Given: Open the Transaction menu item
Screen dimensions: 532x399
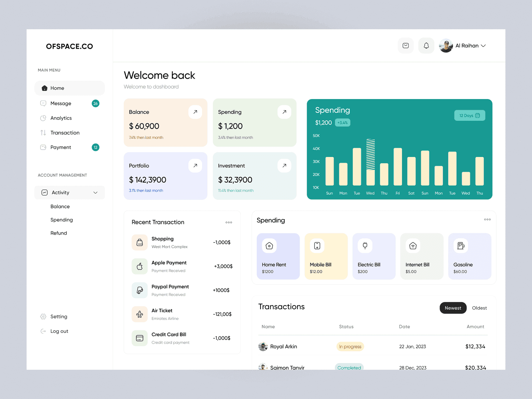Looking at the screenshot, I should (x=65, y=133).
